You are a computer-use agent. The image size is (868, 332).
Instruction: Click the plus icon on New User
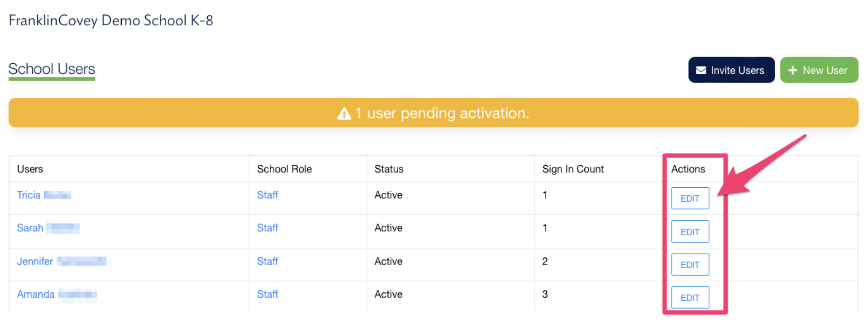point(792,70)
